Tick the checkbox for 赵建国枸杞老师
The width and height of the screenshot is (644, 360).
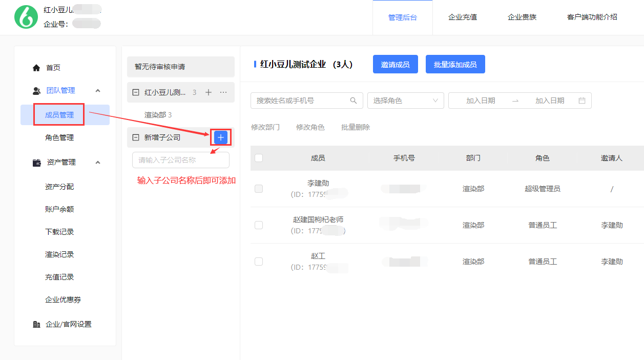[259, 225]
